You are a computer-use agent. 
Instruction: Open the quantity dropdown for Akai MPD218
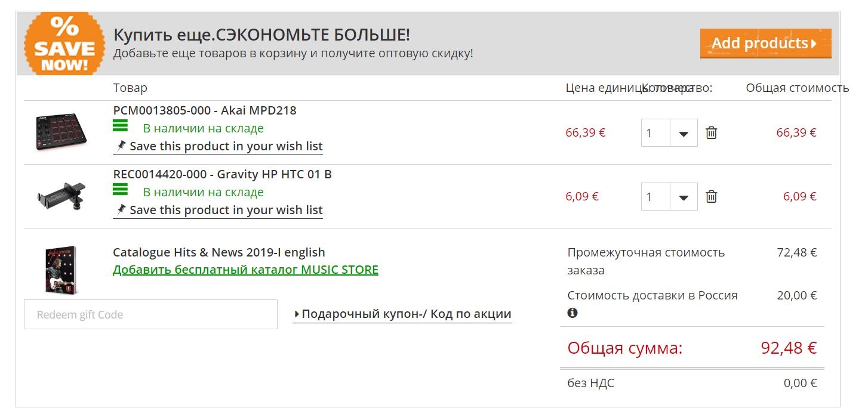click(684, 133)
